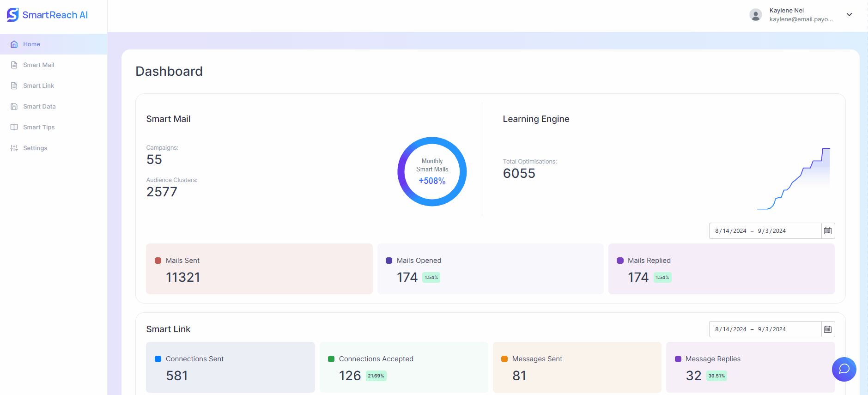Click the Smart Link date range field

point(765,329)
